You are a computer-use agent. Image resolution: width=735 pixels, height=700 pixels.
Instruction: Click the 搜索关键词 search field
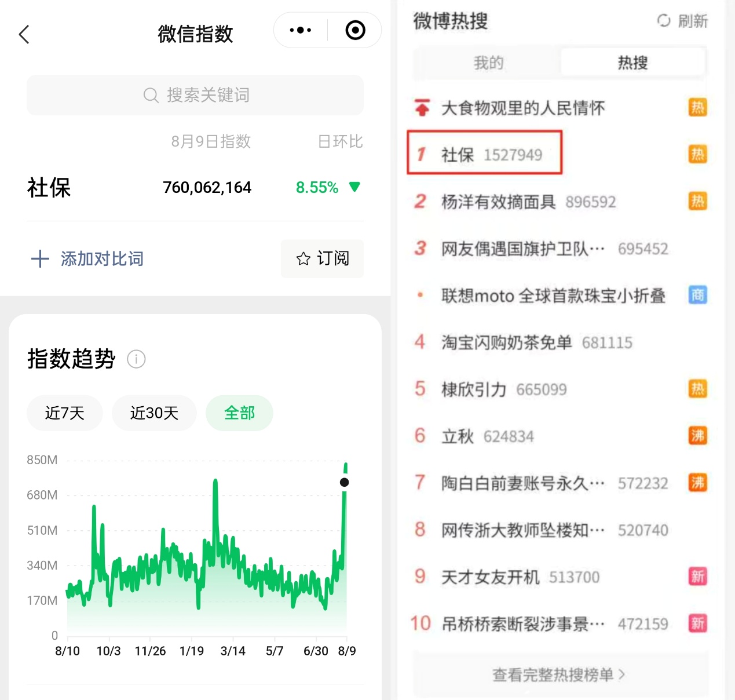point(195,95)
